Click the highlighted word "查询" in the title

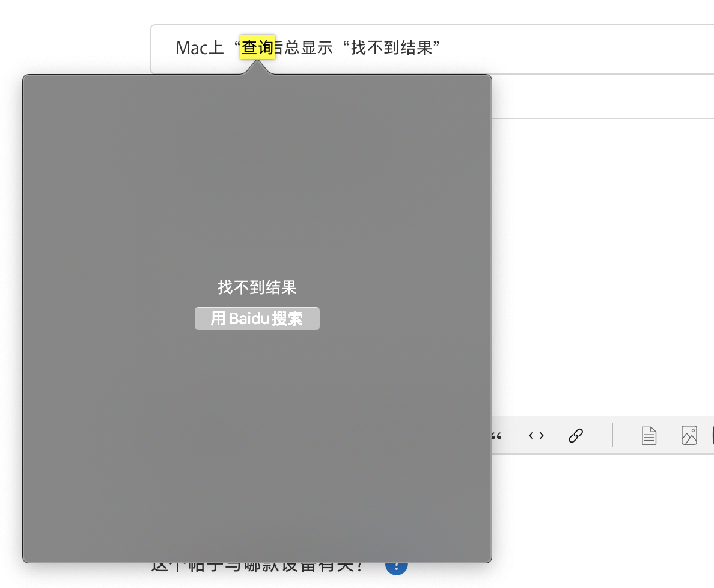(258, 47)
